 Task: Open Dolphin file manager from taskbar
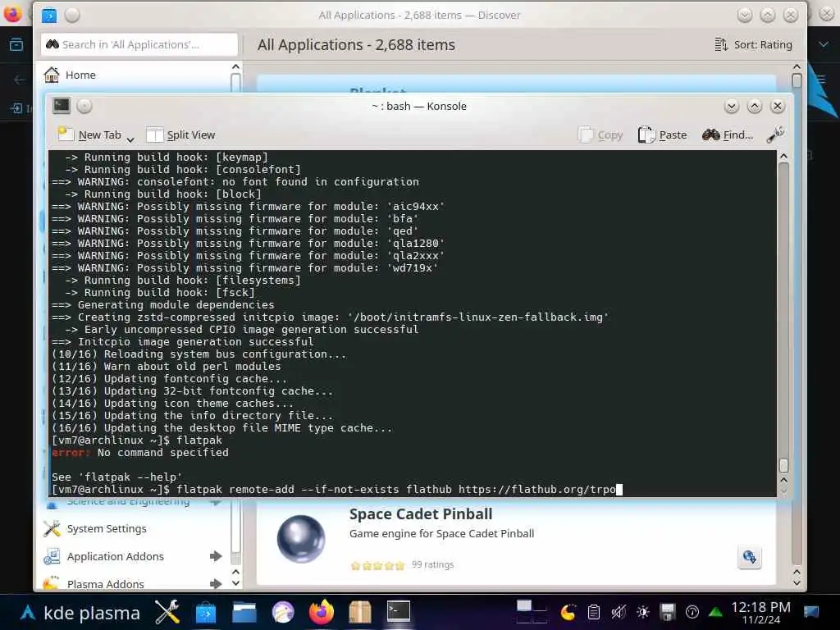point(244,612)
